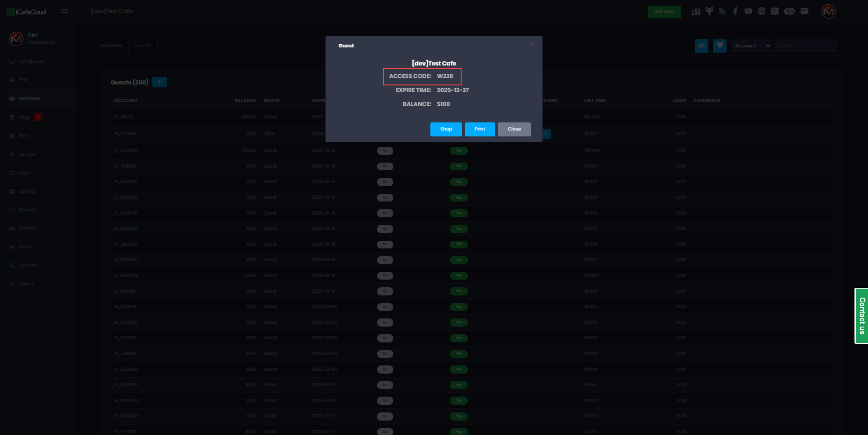Expand the user avatar menu in top bar
The width and height of the screenshot is (868, 435).
click(x=831, y=11)
